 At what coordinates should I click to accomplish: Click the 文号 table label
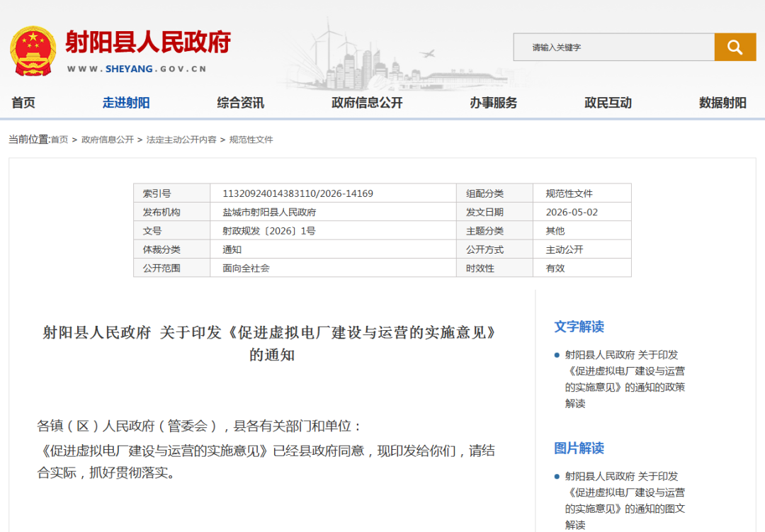tap(152, 231)
